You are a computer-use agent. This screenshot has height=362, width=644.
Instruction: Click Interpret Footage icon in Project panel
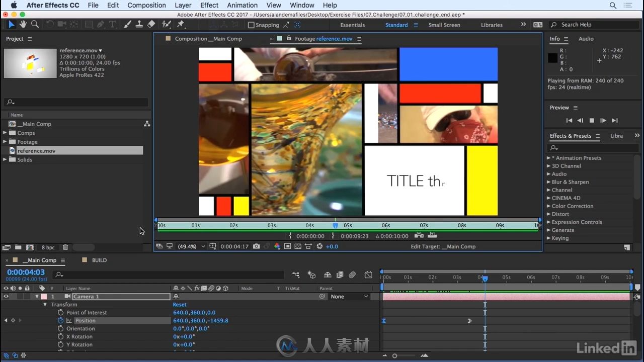point(7,247)
